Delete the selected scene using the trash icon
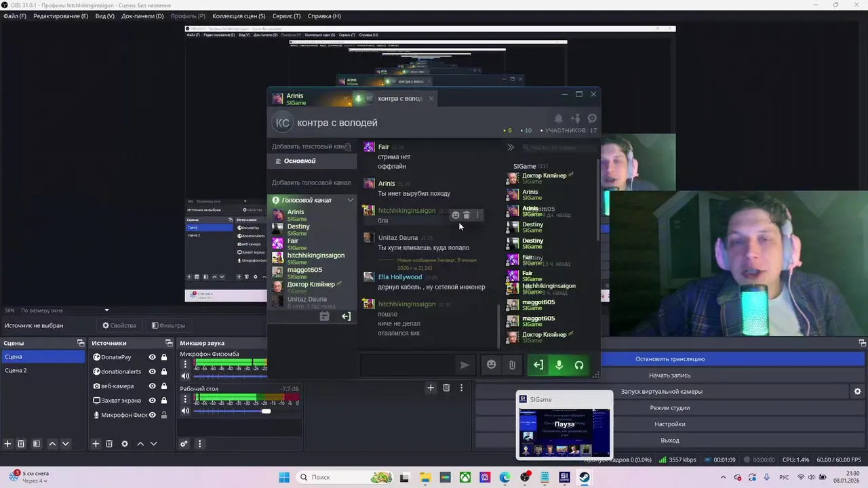868x488 pixels. (21, 444)
